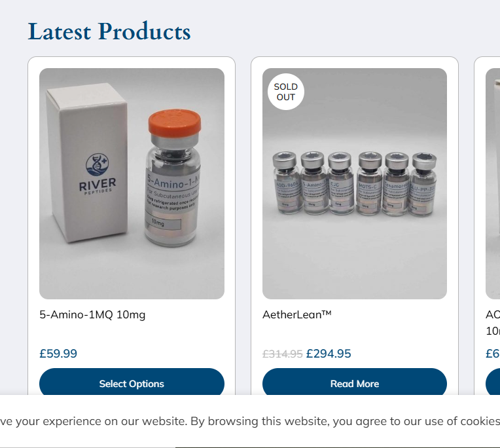Click the Latest Products heading
The height and width of the screenshot is (448, 500).
(109, 31)
